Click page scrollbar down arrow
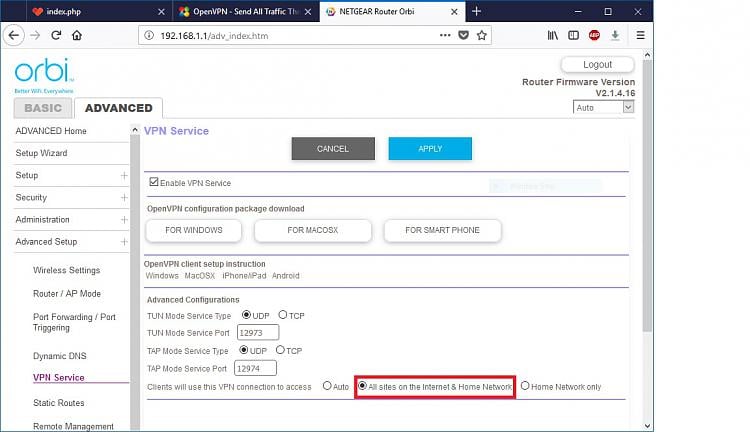The image size is (750, 432). point(647,426)
